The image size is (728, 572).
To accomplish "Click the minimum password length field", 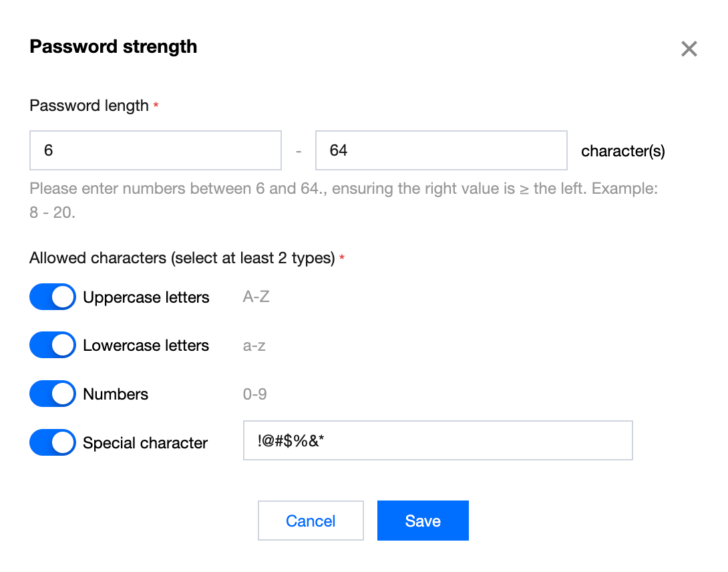I will click(x=156, y=150).
